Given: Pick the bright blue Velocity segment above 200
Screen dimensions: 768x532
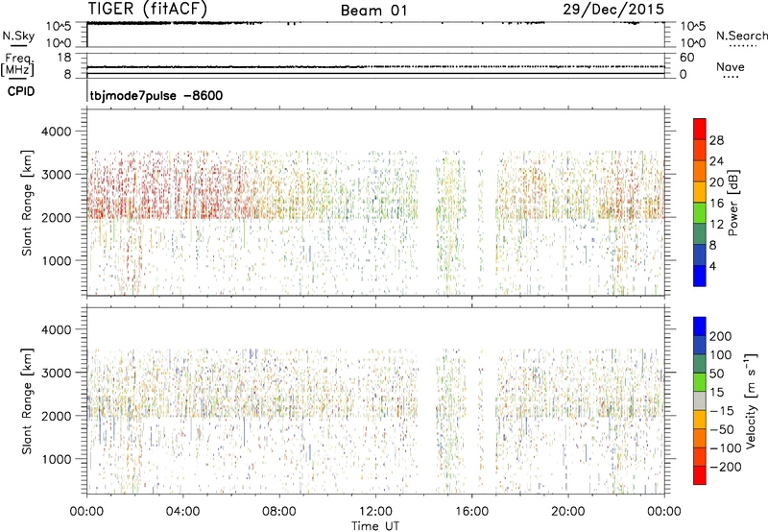Looking at the screenshot, I should (x=700, y=326).
